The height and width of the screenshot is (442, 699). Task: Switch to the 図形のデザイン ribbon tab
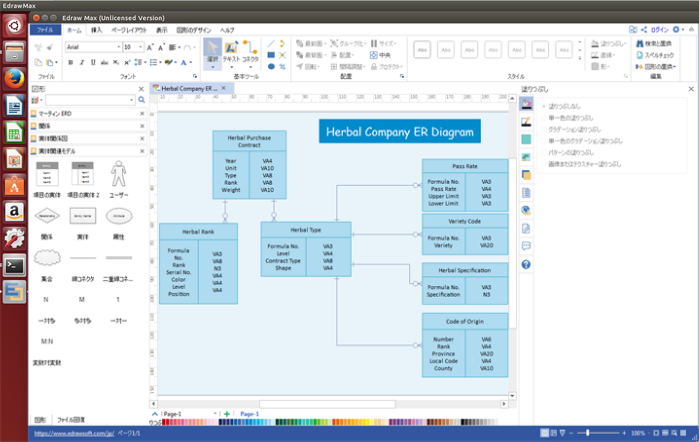(x=194, y=30)
